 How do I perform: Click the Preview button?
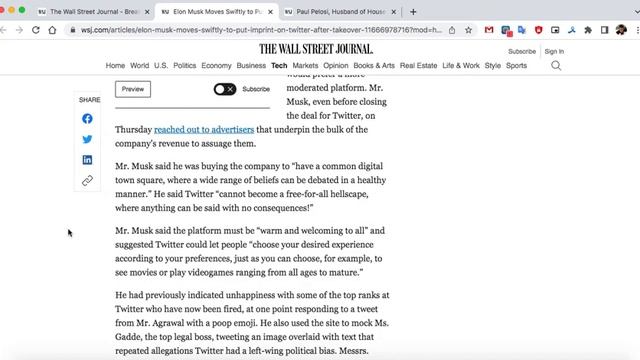coord(133,89)
